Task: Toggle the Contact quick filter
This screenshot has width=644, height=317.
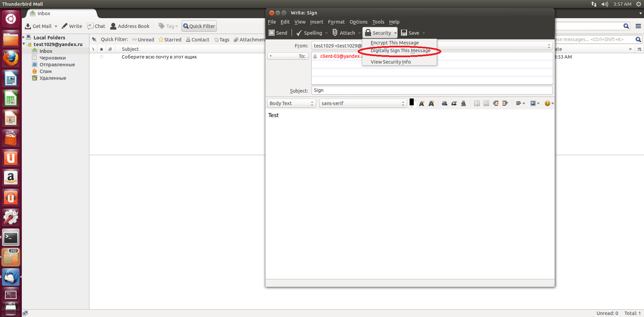Action: point(198,39)
